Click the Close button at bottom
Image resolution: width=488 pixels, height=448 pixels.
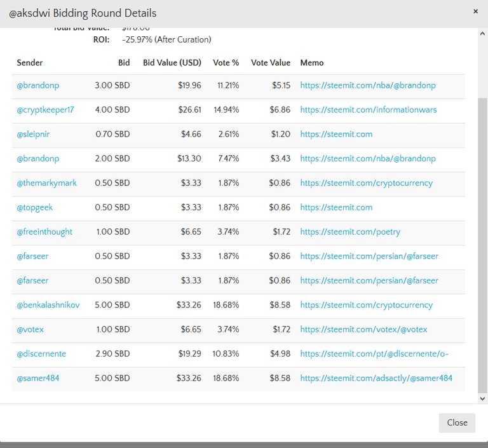(x=456, y=423)
